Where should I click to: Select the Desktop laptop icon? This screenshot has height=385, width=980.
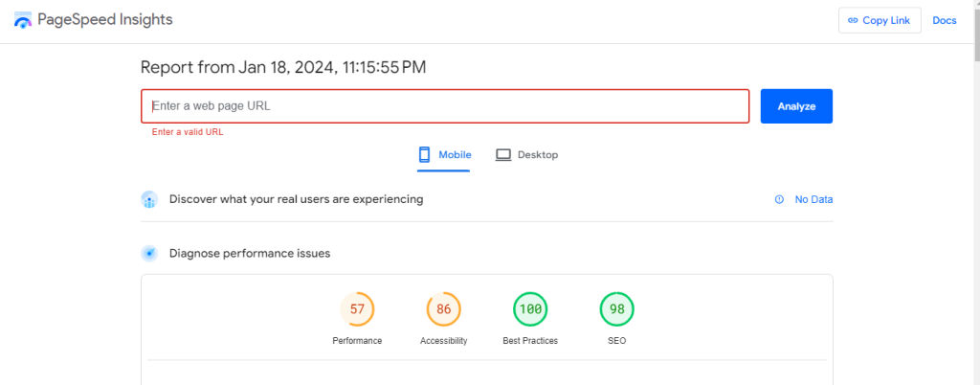503,154
